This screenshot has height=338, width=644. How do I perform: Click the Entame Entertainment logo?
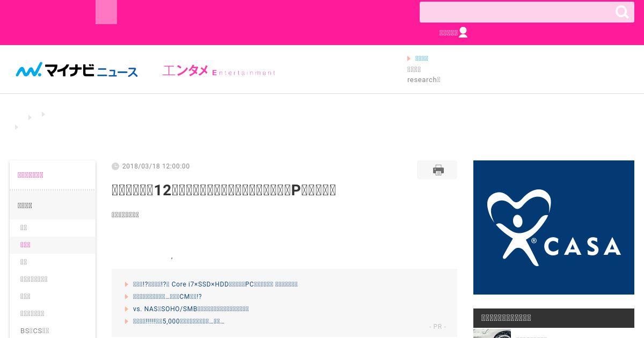219,71
